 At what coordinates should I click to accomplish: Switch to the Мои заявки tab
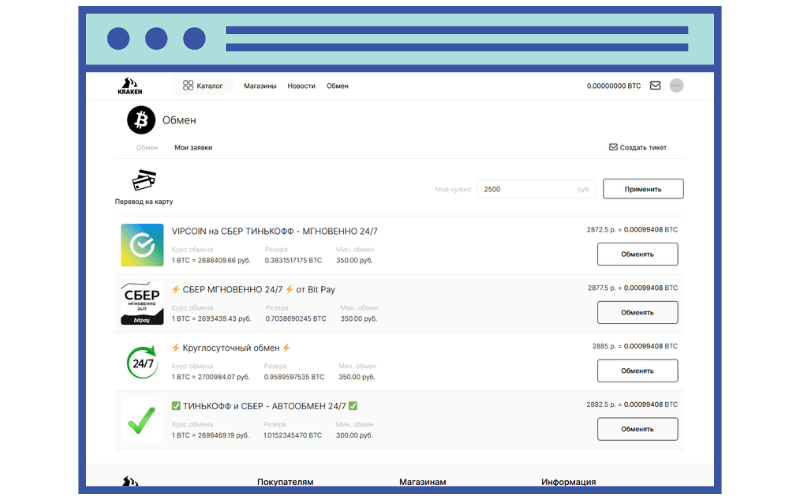point(193,147)
